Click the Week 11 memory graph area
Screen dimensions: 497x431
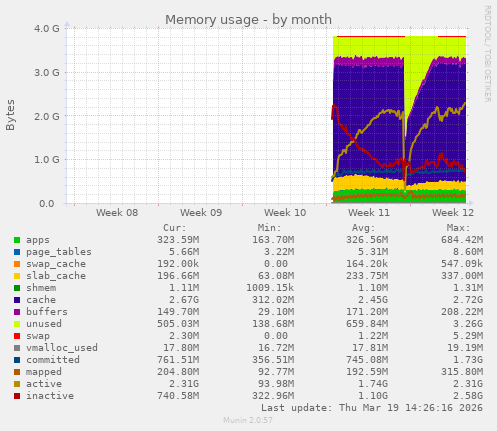(x=369, y=120)
